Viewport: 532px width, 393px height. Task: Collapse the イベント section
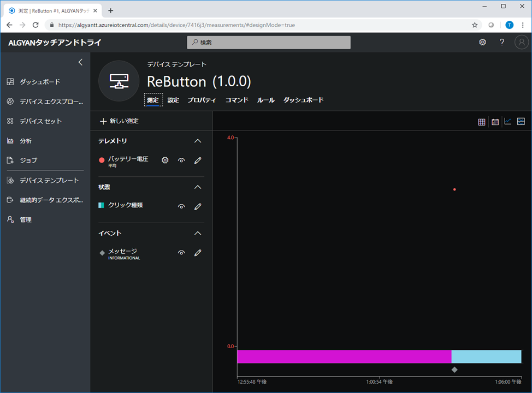click(x=198, y=233)
